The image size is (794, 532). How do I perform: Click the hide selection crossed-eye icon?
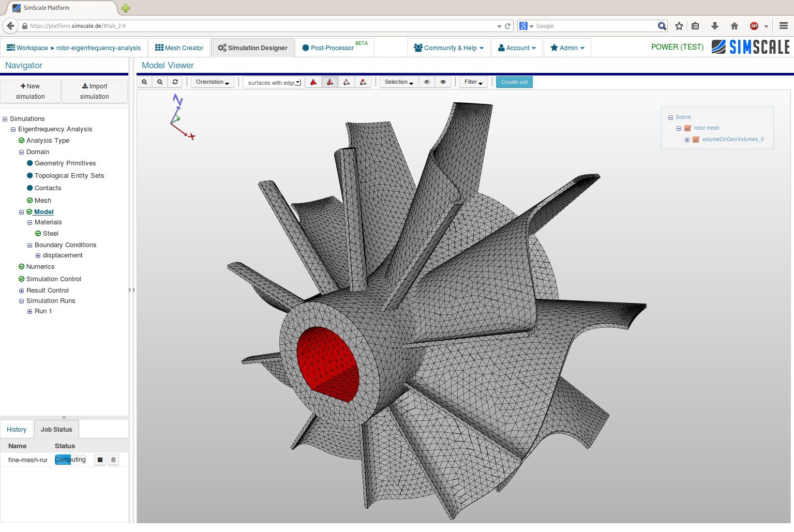427,82
